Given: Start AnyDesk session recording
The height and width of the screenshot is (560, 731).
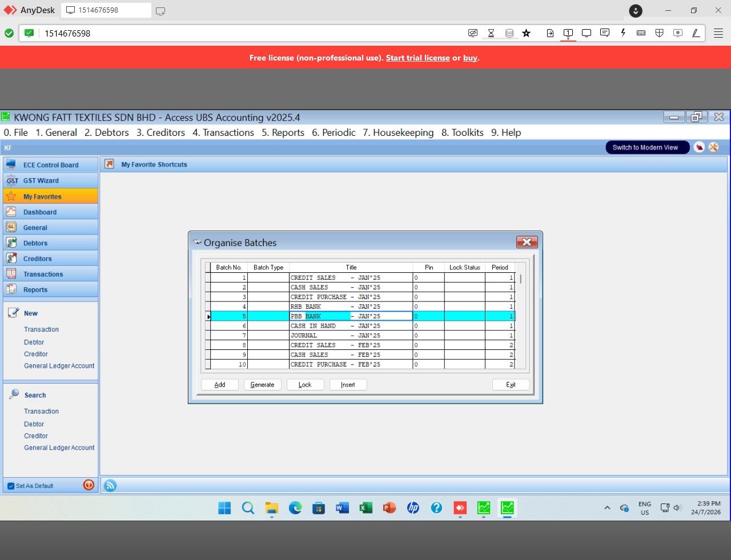Looking at the screenshot, I should pyautogui.click(x=678, y=33).
